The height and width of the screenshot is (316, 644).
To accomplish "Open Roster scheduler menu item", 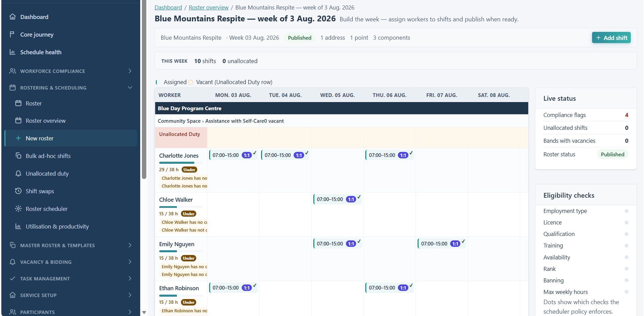I will click(x=71, y=209).
